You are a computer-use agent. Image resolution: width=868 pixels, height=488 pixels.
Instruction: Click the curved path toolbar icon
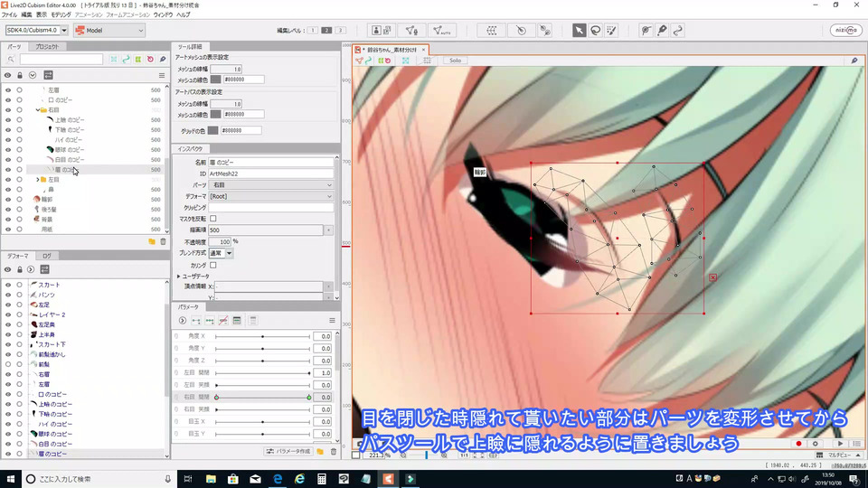(678, 31)
